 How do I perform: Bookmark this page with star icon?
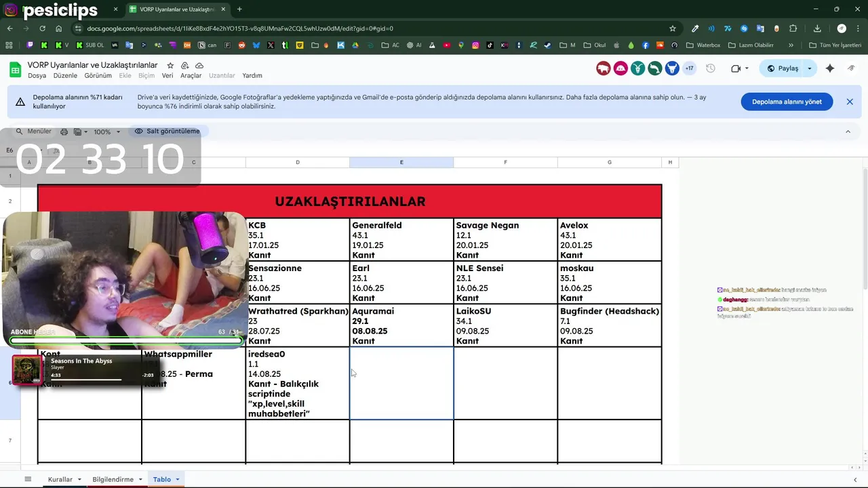pos(673,28)
